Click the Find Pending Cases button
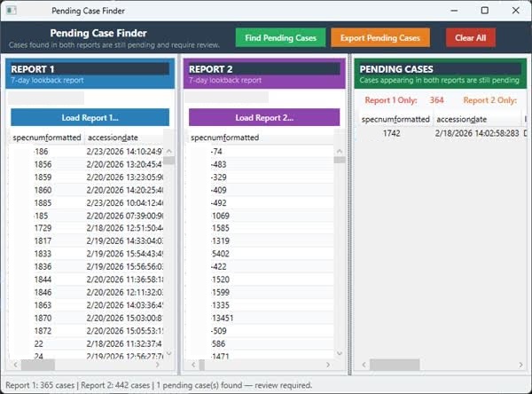Screen dimensions: 532x394 (x=280, y=38)
